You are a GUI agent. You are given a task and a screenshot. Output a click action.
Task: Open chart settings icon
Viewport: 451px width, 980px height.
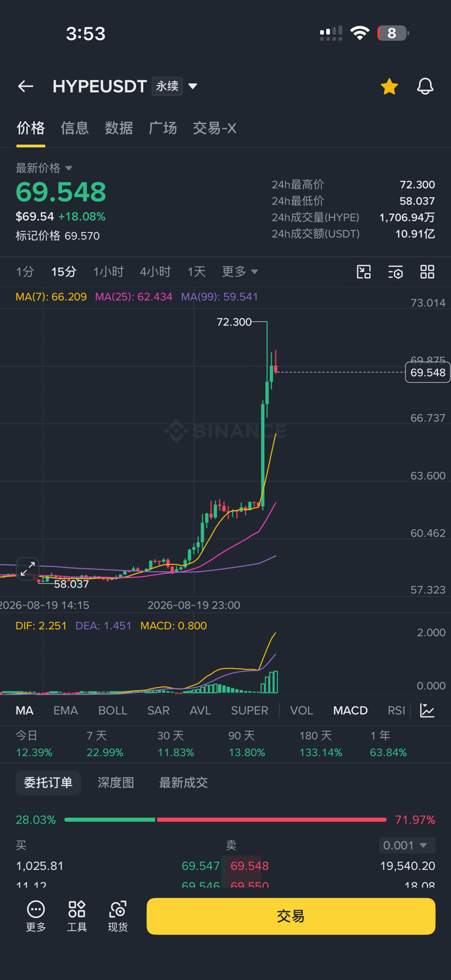[395, 272]
